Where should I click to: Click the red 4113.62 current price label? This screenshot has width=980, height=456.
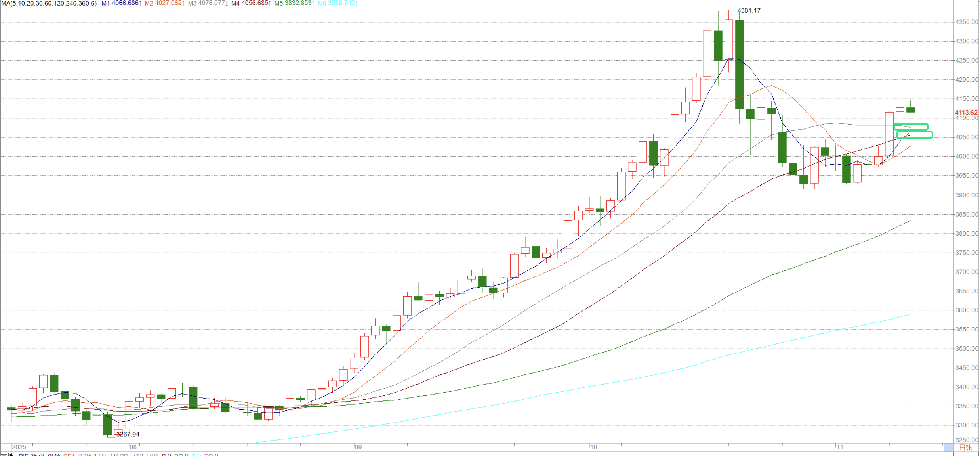(x=966, y=113)
